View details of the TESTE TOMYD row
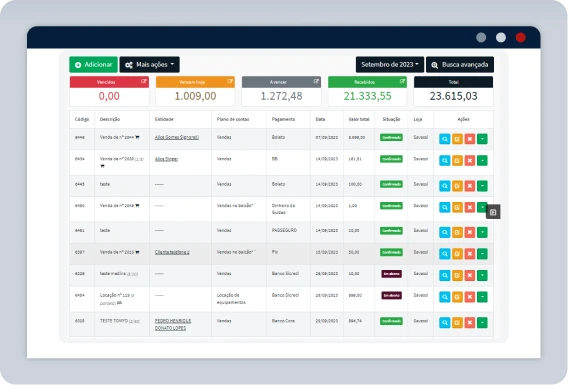Screen dimensions: 568x385 click(444, 322)
